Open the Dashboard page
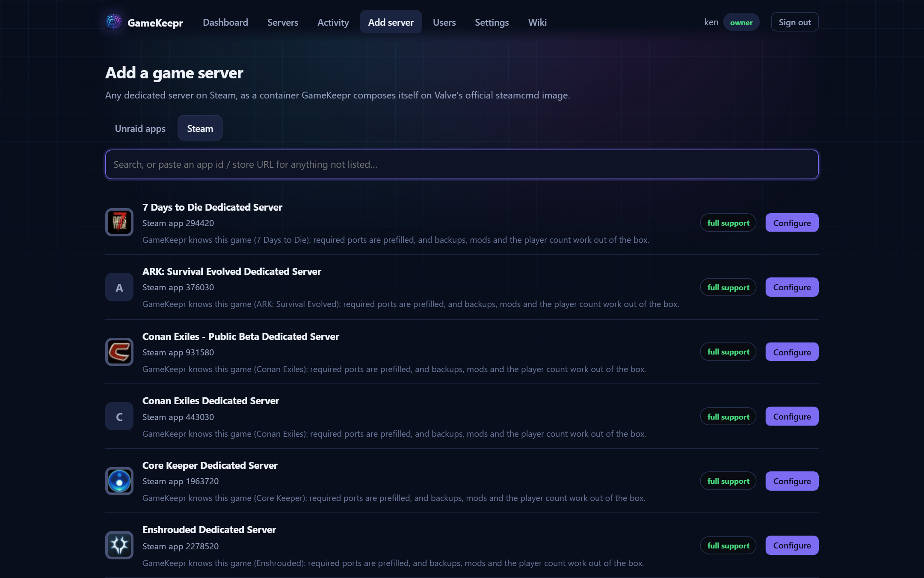The image size is (924, 578). point(225,22)
